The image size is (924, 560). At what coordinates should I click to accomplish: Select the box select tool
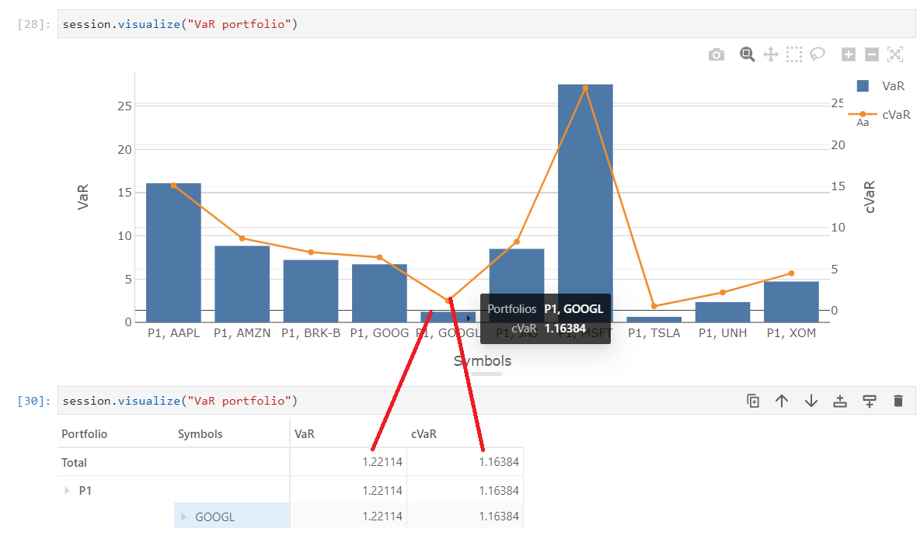[x=793, y=54]
